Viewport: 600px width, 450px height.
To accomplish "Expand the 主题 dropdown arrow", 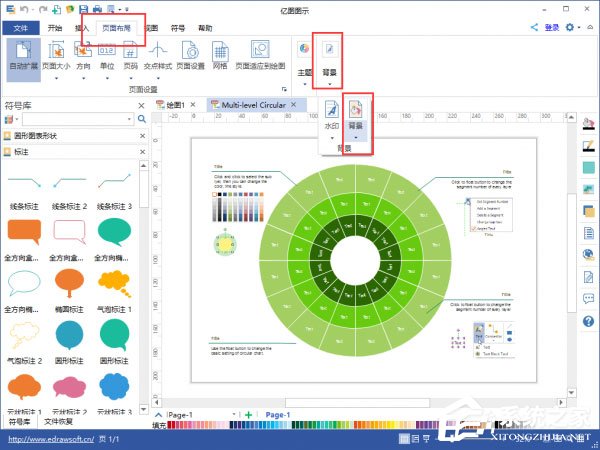I will coord(305,84).
